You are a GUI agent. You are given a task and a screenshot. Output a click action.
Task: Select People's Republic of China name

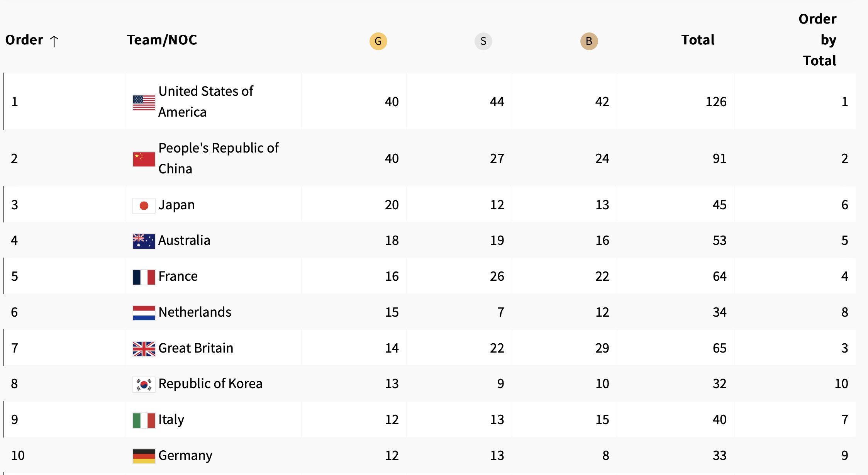218,158
